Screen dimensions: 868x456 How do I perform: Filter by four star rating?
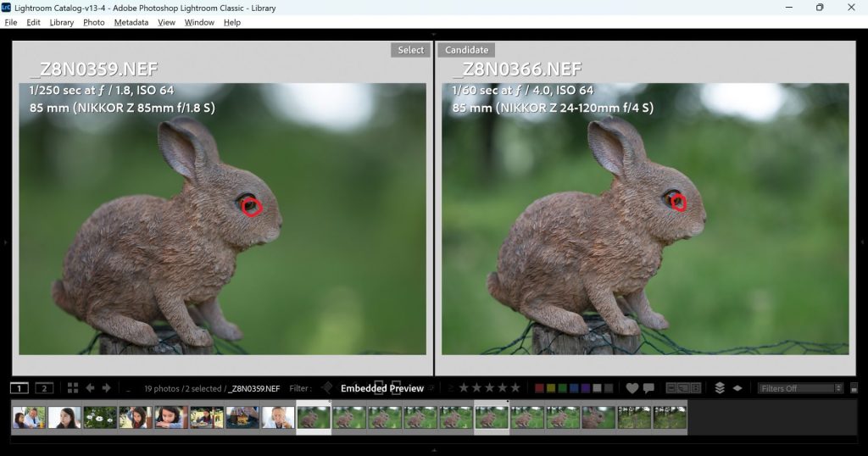[502, 388]
